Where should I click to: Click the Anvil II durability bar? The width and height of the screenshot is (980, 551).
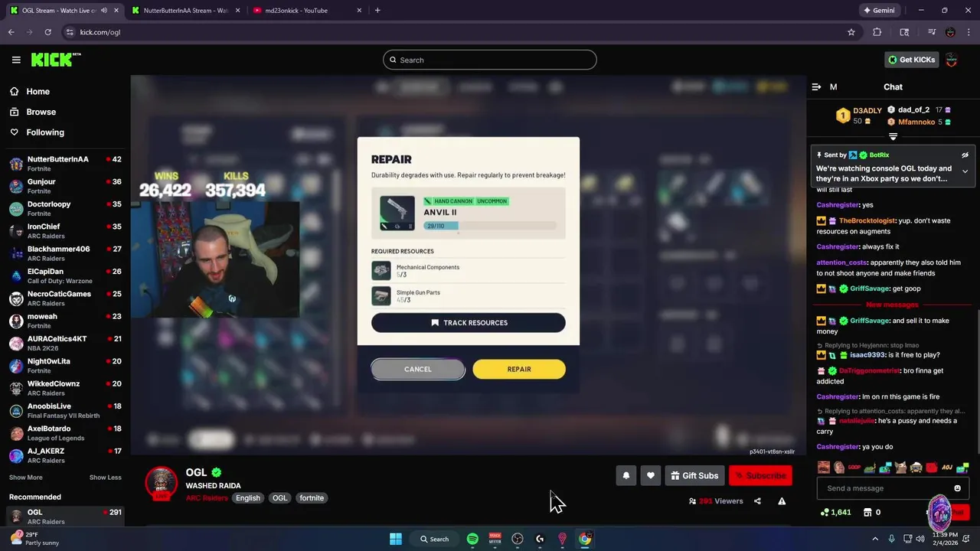pos(490,226)
